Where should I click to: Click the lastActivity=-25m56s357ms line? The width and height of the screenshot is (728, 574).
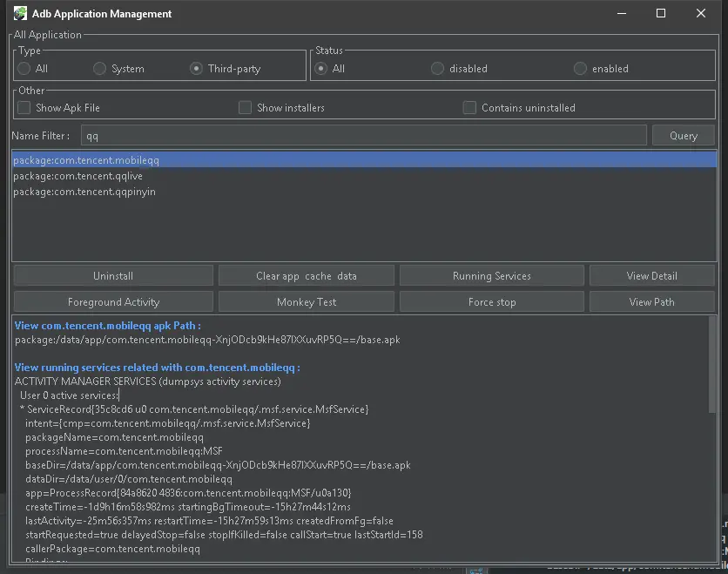tap(209, 521)
